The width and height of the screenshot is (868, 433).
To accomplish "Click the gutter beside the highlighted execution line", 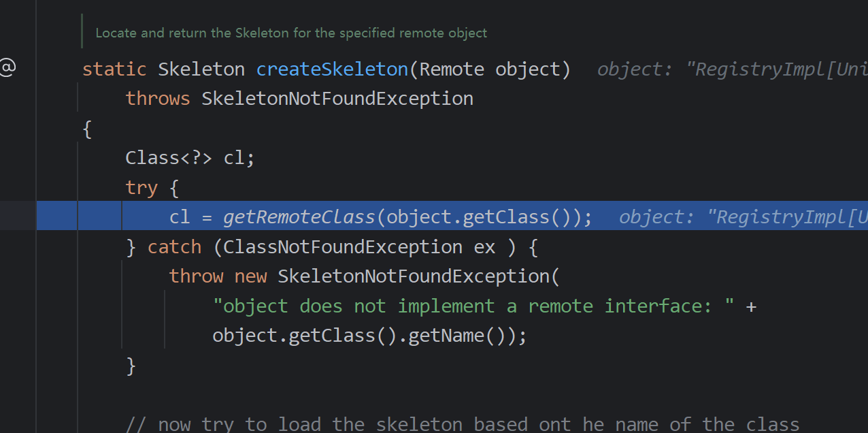I will tap(18, 217).
